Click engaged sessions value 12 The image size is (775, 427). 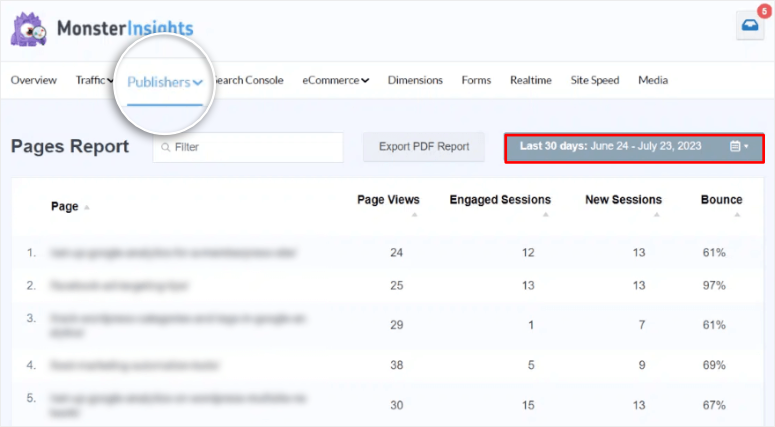pyautogui.click(x=528, y=253)
